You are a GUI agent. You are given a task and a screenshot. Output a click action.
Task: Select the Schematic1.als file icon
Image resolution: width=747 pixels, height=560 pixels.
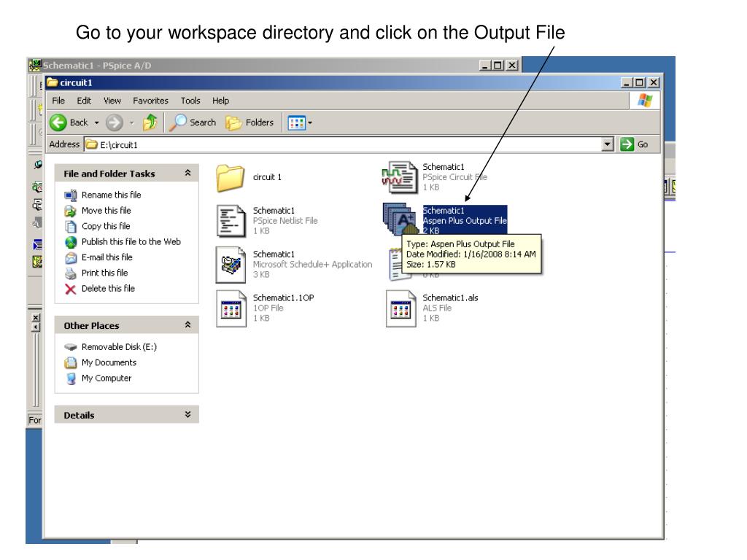coord(400,308)
